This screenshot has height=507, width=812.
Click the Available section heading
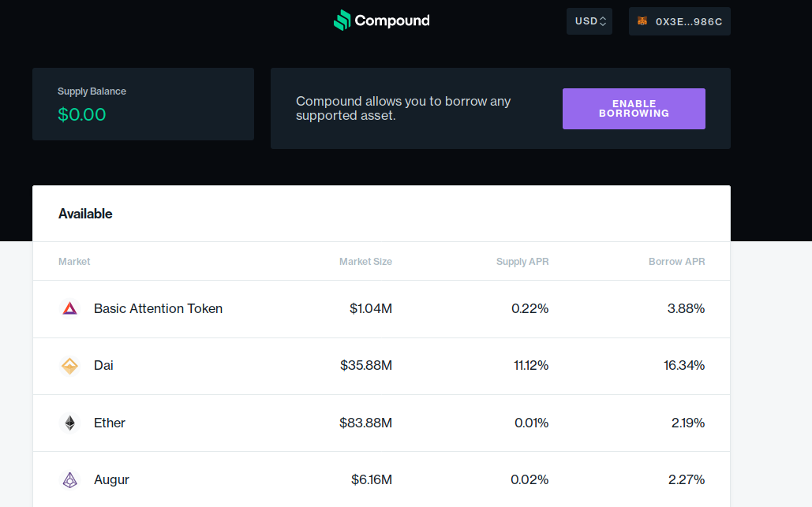click(85, 214)
